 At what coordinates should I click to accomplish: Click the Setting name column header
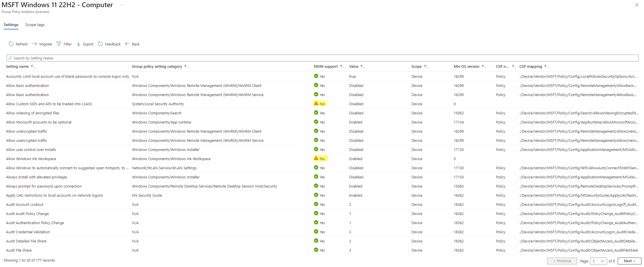[x=17, y=67]
